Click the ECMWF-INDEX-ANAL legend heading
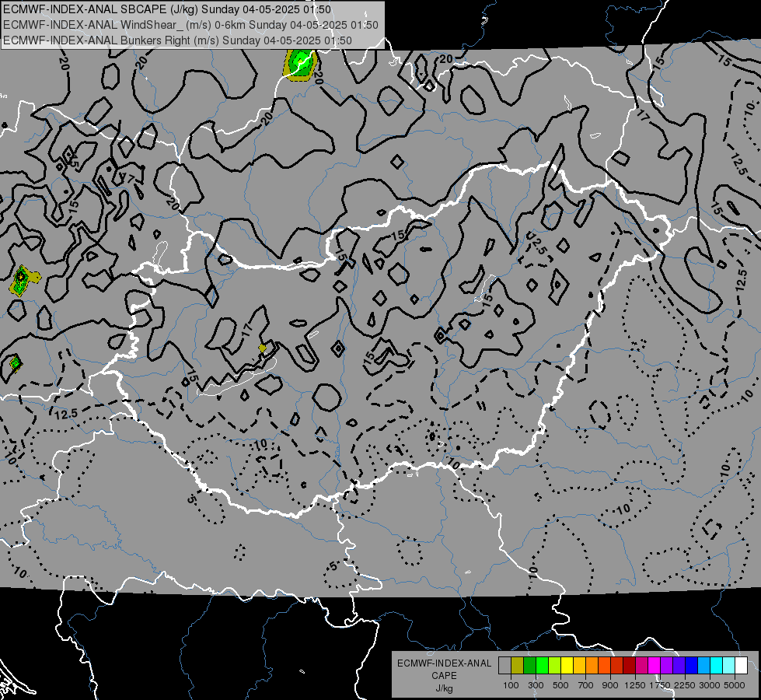 444,663
